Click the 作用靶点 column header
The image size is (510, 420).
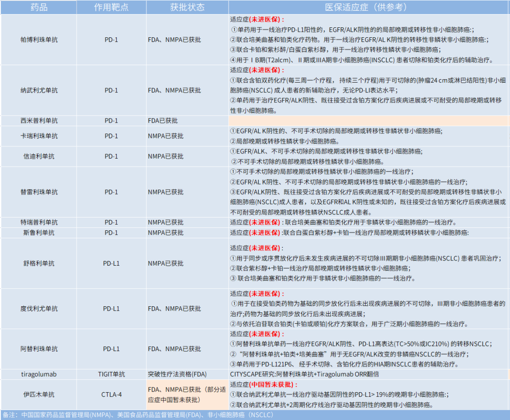pyautogui.click(x=111, y=7)
